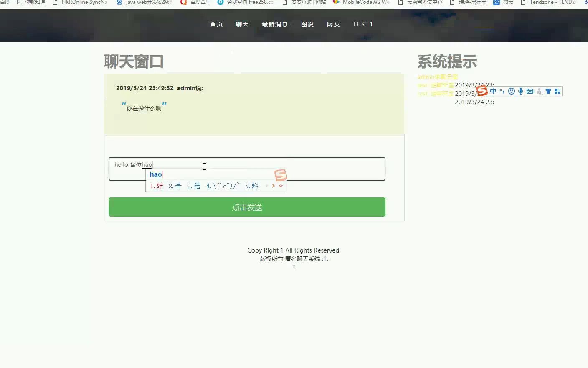Open the Tendzone bookmark

[x=548, y=2]
